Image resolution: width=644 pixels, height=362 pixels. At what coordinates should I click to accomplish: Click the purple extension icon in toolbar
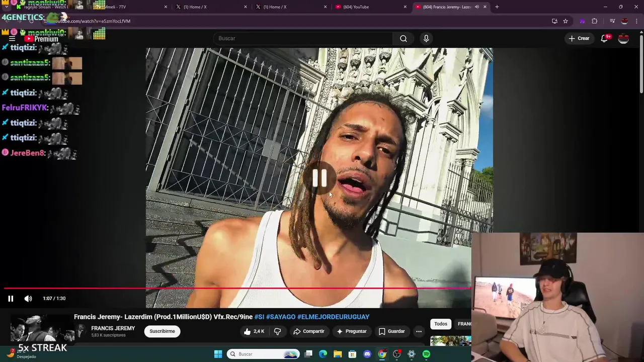(x=582, y=21)
